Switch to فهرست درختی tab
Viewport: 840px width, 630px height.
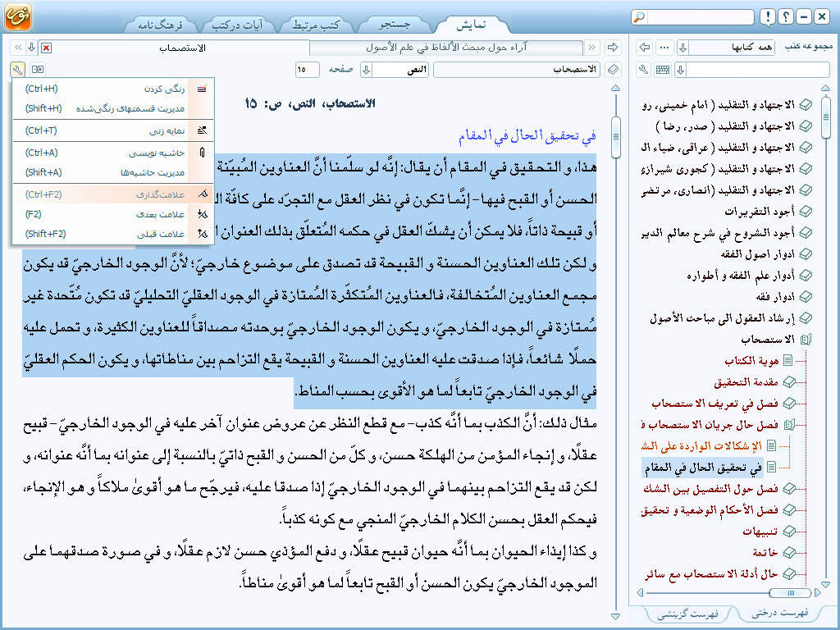point(779,612)
